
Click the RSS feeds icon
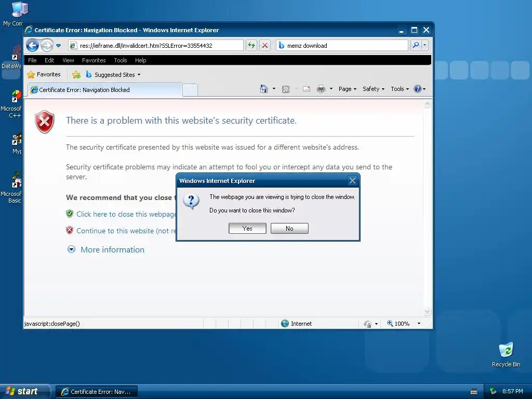(286, 89)
